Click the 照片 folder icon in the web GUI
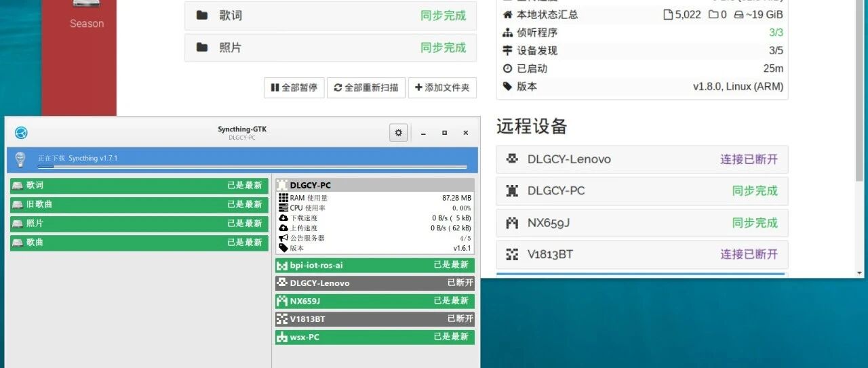 point(202,47)
